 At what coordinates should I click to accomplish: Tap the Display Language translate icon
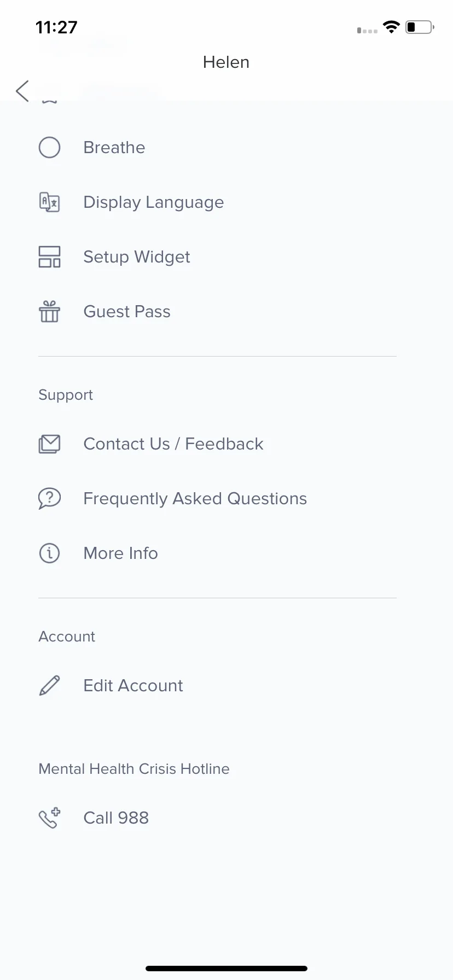coord(49,202)
